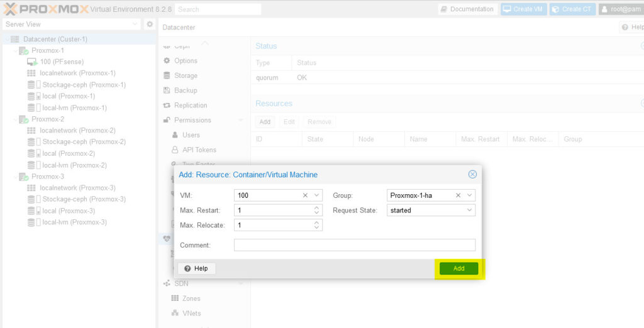The height and width of the screenshot is (328, 644).
Task: Select local-lvm (Proxmox-3) storage
Action: point(74,222)
